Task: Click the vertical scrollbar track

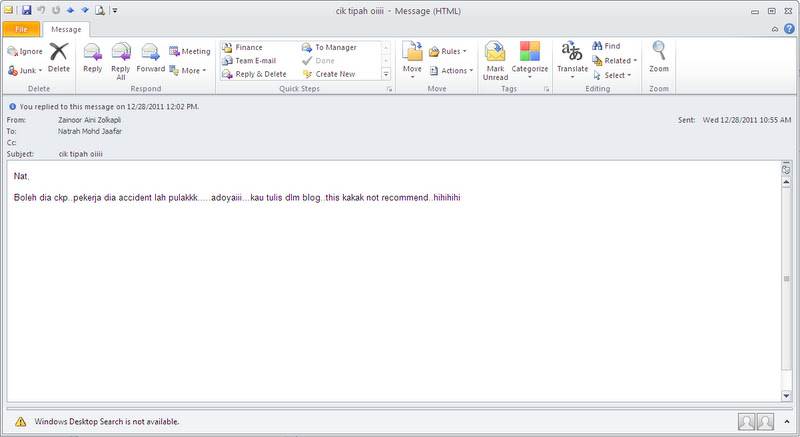Action: [786, 288]
